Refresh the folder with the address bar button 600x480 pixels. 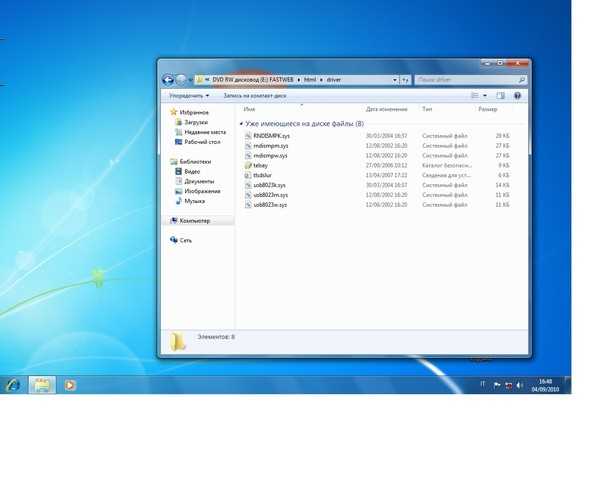405,80
